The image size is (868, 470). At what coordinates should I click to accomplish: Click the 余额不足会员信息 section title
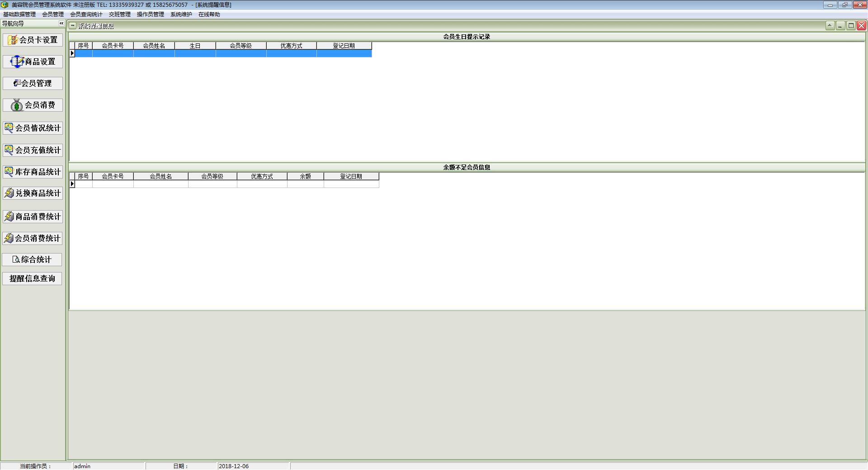[467, 167]
